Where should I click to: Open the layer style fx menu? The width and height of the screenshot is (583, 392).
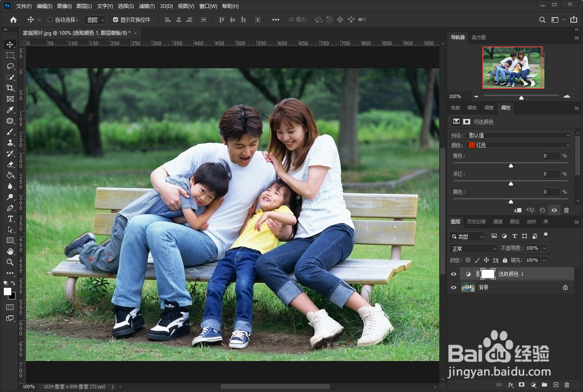coord(510,384)
